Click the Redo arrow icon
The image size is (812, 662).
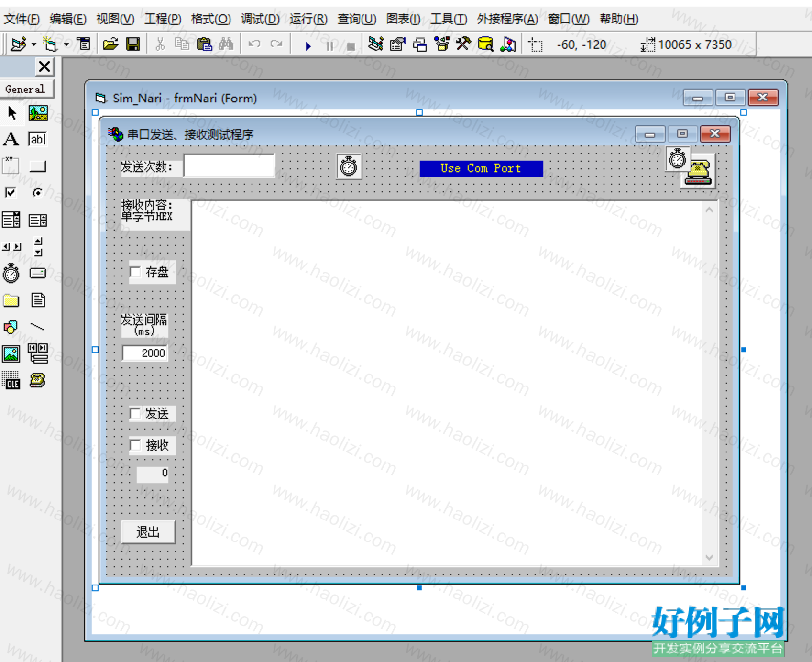276,44
